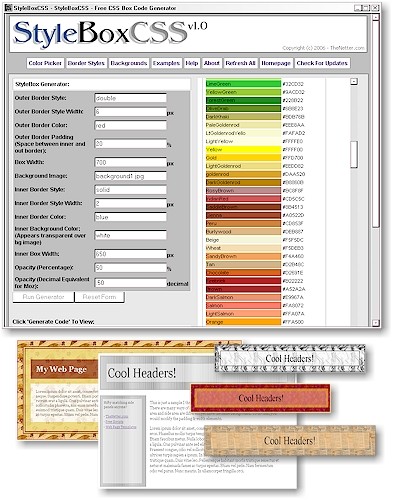
Task: Open the My Web Page example thumbnail
Action: click(59, 390)
